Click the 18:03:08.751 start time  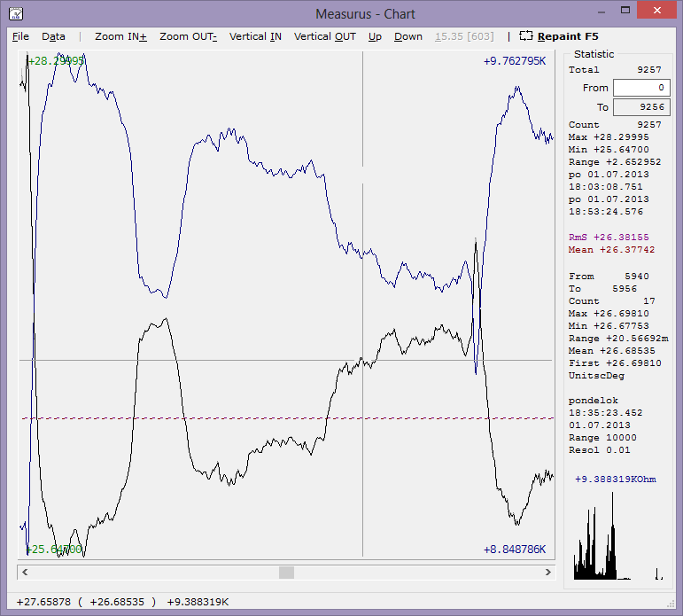pos(605,187)
